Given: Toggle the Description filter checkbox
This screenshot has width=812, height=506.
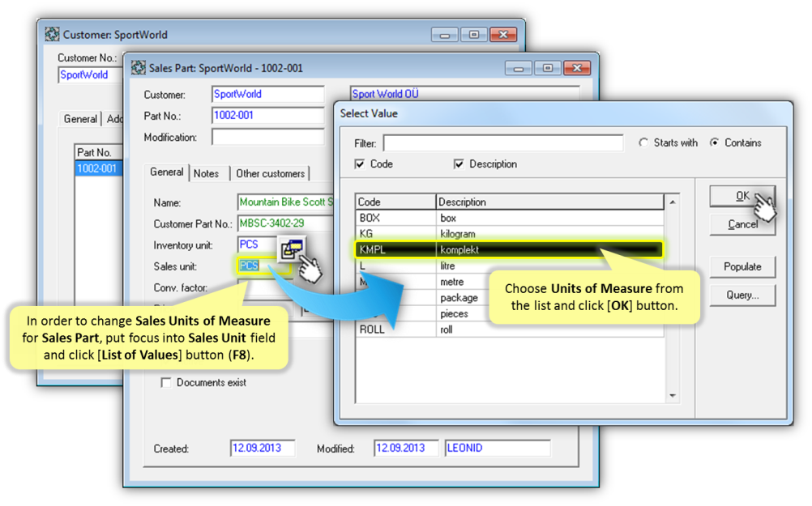Looking at the screenshot, I should [459, 164].
